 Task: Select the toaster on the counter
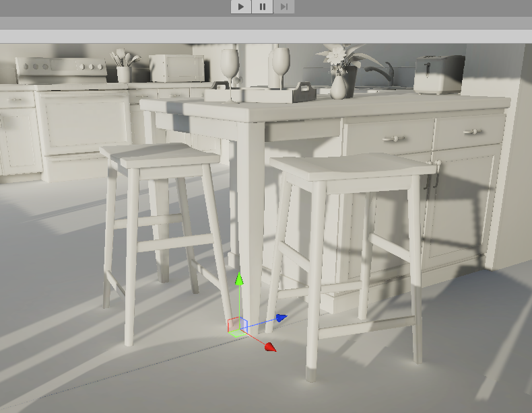pos(438,75)
